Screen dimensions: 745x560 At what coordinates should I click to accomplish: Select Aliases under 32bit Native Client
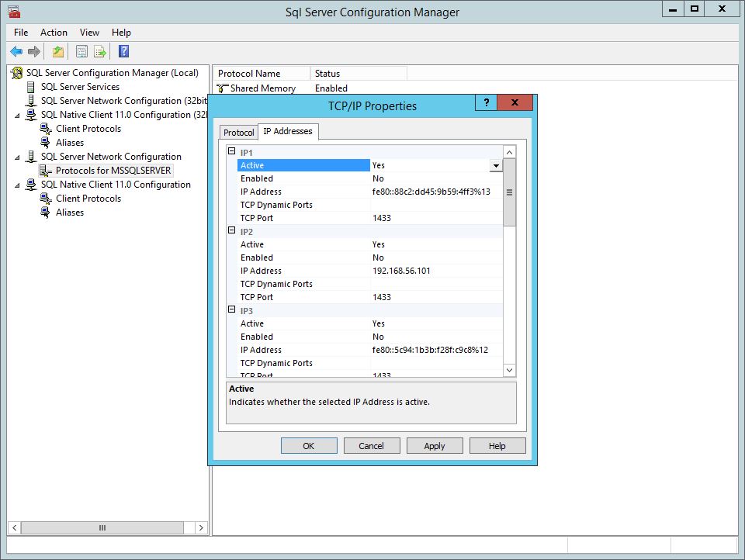point(70,143)
